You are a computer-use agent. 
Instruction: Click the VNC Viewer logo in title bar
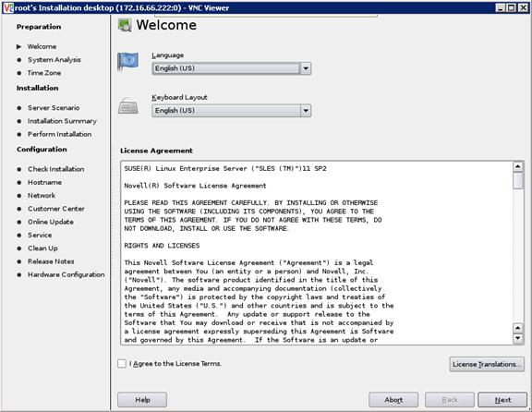pos(8,7)
